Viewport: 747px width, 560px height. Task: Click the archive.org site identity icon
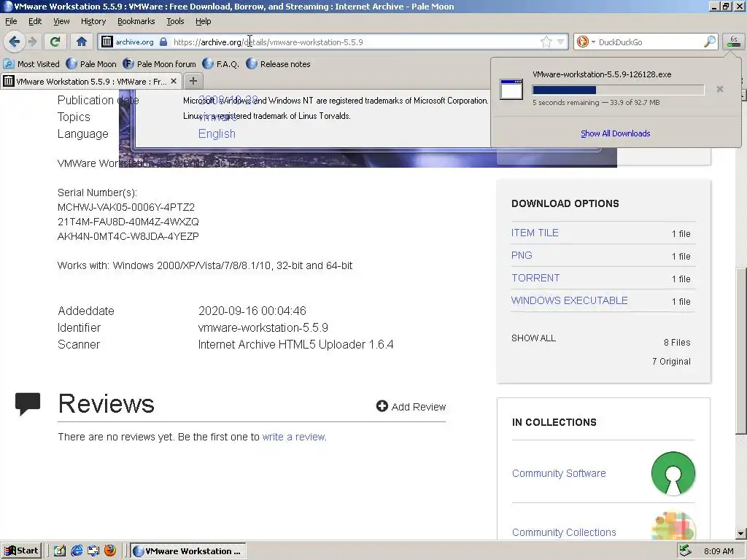(107, 42)
